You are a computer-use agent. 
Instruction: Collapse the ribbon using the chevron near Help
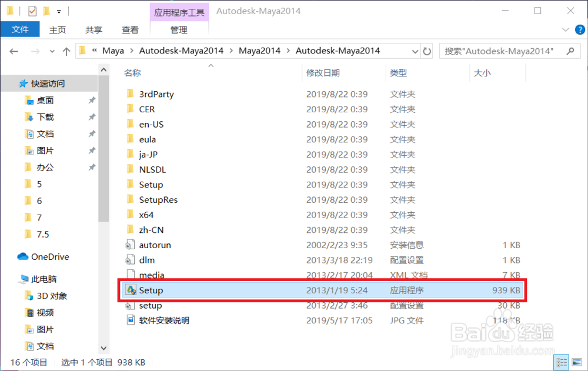point(566,29)
